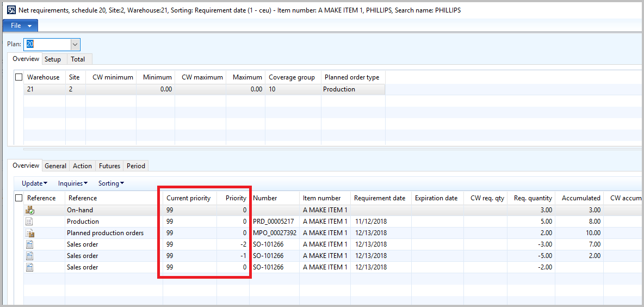Open the Inquiries dropdown menu
This screenshot has height=307, width=644.
73,183
